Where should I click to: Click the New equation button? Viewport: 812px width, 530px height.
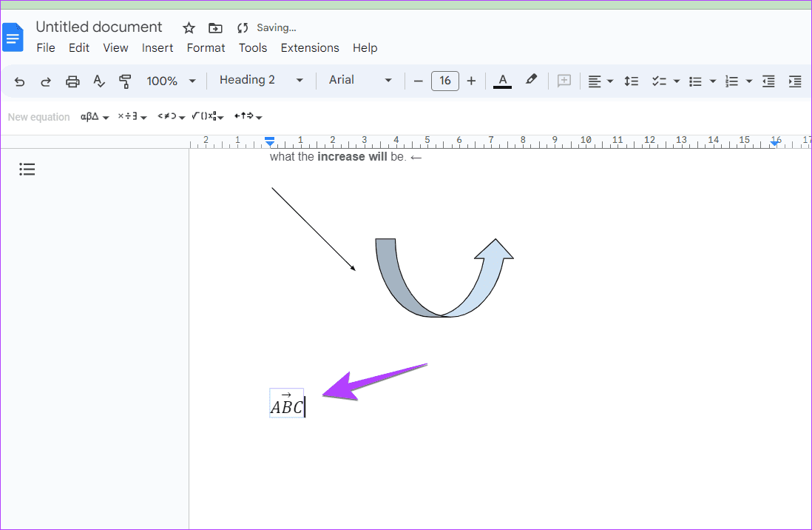[x=38, y=117]
